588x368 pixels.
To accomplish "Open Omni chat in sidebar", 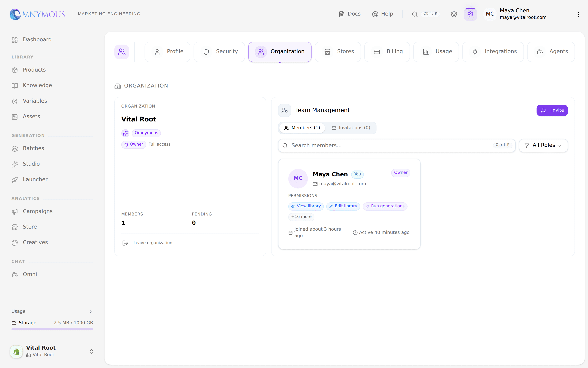I will [52, 274].
